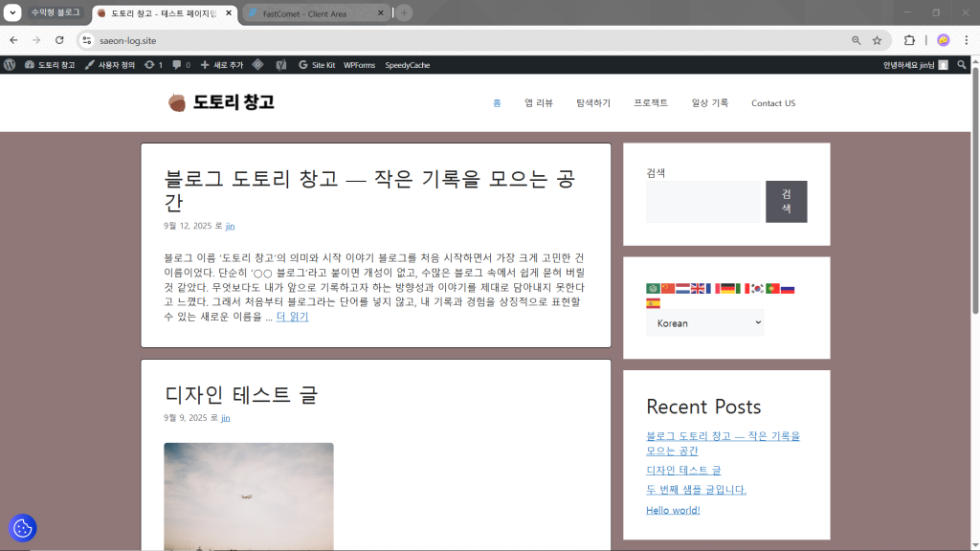Click inside the sidebar search input field
Image resolution: width=980 pixels, height=551 pixels.
[702, 202]
